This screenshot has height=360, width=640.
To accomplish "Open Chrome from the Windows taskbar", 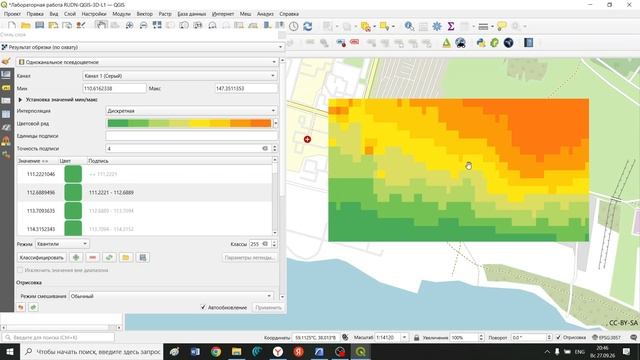I will pyautogui.click(x=216, y=351).
